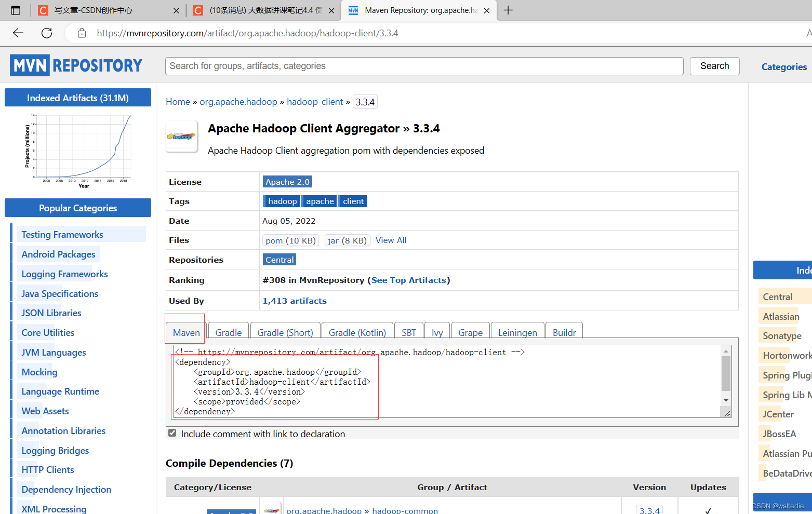Click the address bar URL
812x514 pixels.
point(247,33)
